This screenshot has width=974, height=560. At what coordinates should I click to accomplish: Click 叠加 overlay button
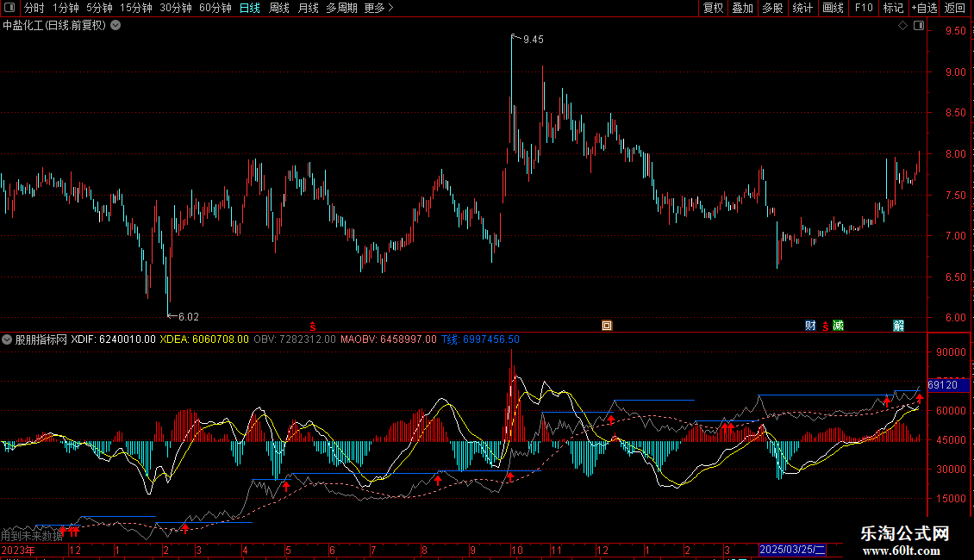743,8
